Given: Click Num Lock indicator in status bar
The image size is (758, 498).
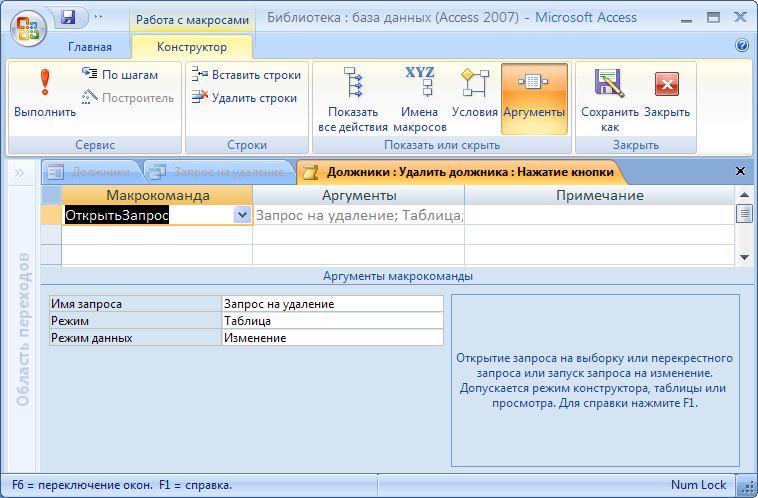Looking at the screenshot, I should point(698,485).
